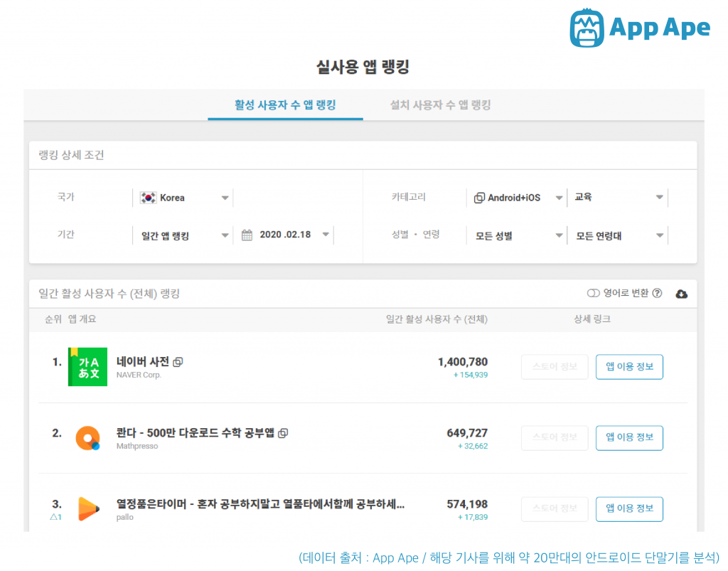Screen dimensions: 728x571
Task: Open the 교육 category dropdown
Action: tap(618, 198)
